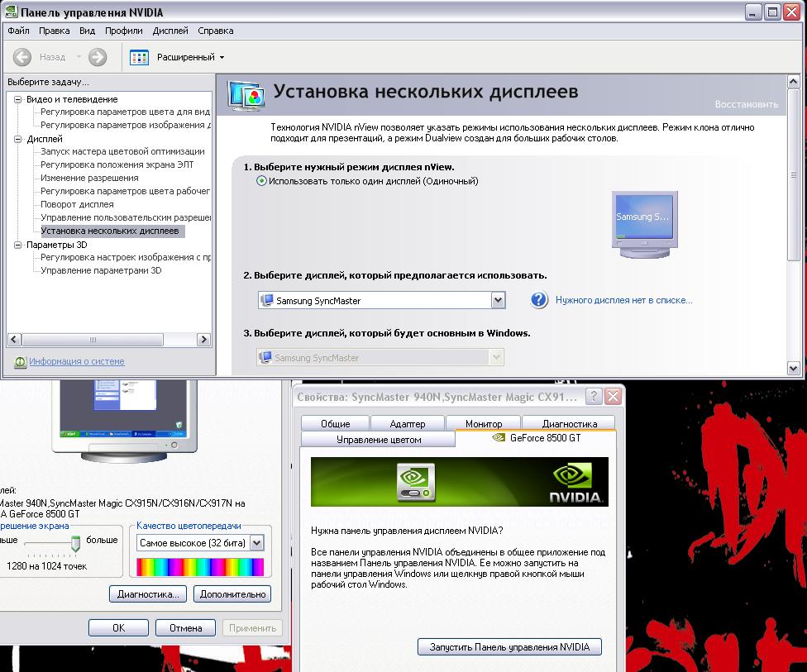Select Изменение разрешения in task tree

point(89,178)
